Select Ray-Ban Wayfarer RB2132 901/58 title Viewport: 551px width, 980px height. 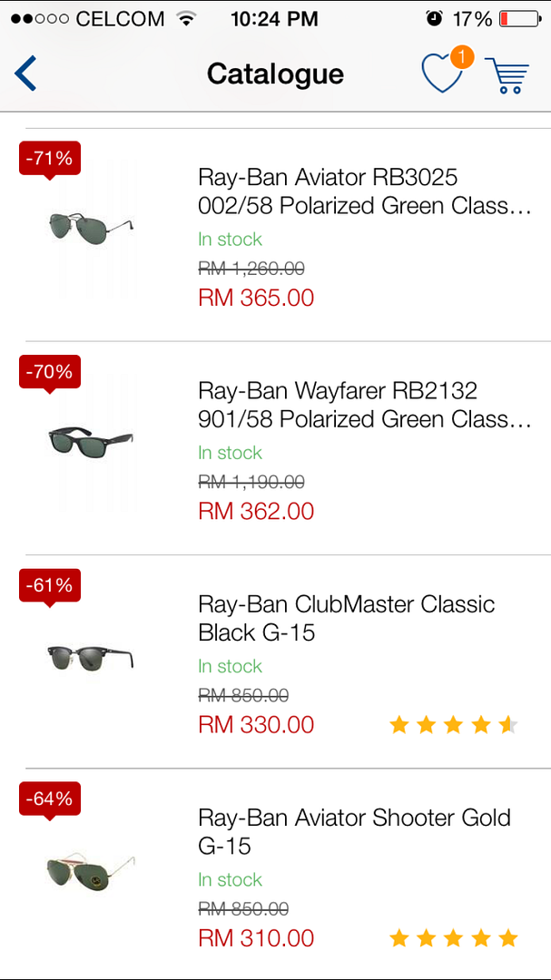(364, 405)
